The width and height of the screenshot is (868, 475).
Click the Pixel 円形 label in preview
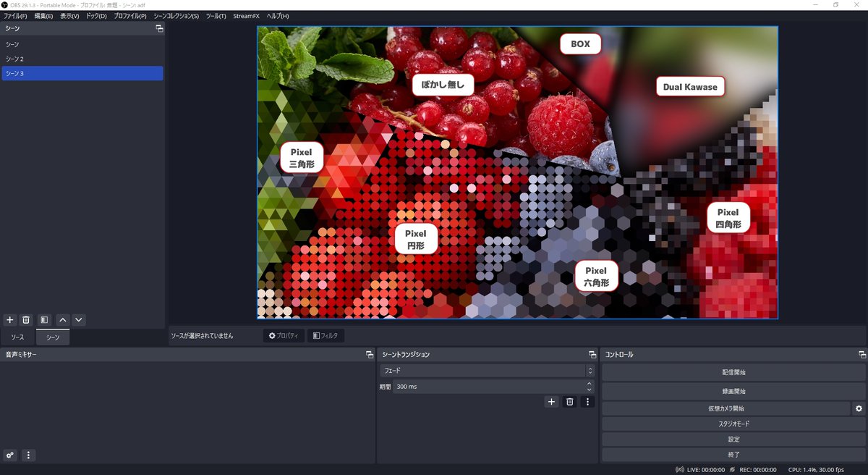click(415, 238)
